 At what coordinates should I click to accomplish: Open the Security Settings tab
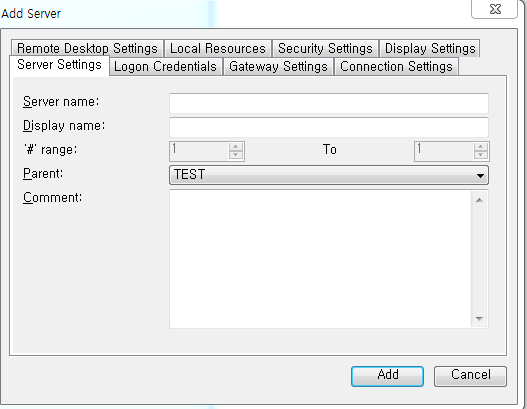click(x=325, y=48)
